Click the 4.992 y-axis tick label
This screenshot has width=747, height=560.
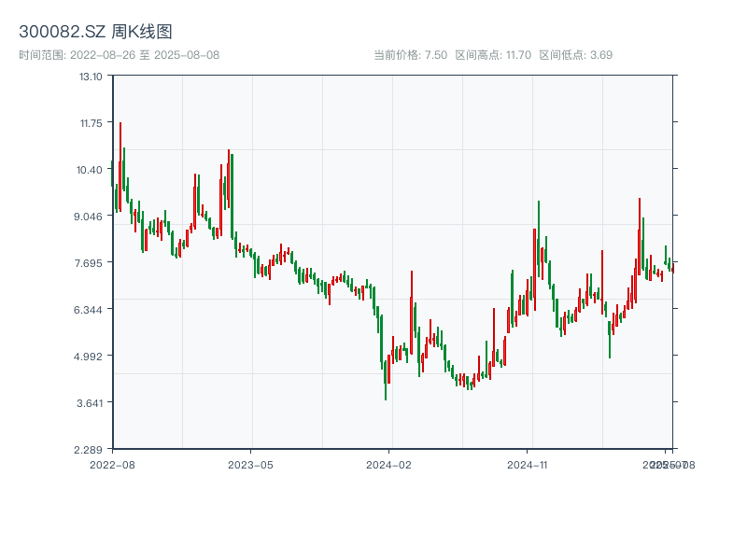(90, 357)
